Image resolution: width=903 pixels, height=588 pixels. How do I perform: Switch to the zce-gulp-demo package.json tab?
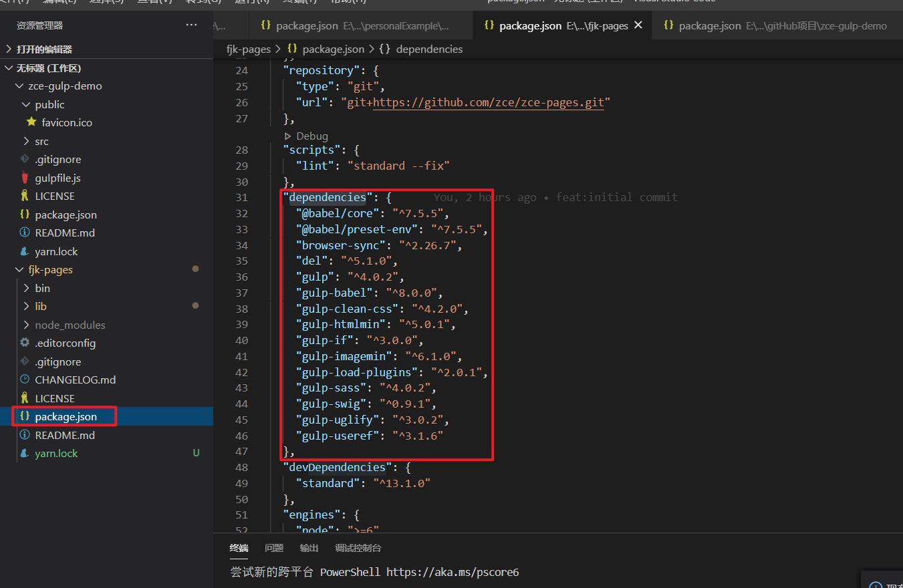tap(776, 25)
